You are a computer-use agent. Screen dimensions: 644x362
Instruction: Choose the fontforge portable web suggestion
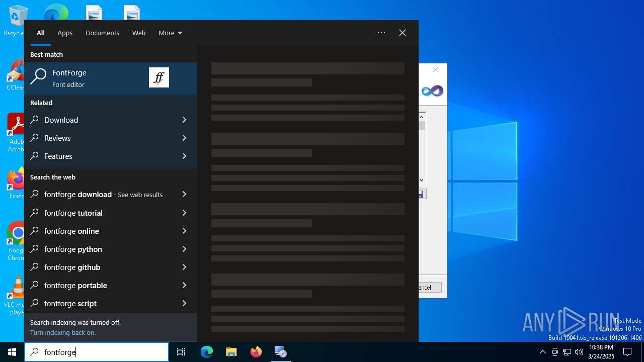pyautogui.click(x=111, y=285)
